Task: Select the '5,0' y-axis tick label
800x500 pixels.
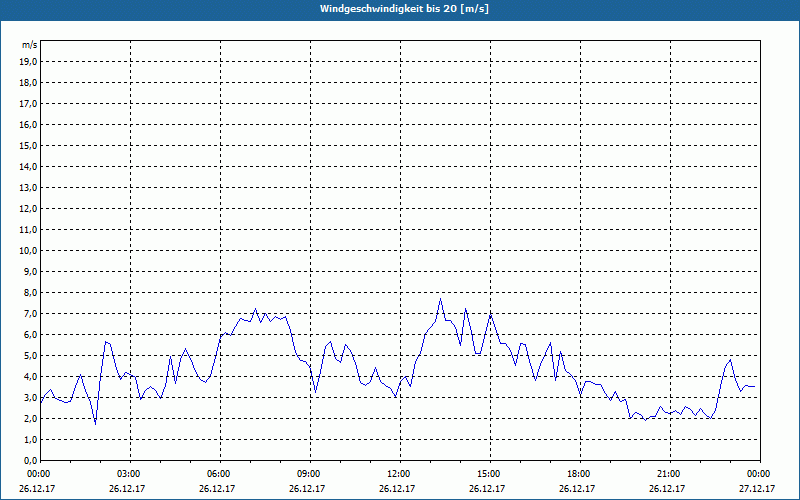Action: pyautogui.click(x=30, y=356)
